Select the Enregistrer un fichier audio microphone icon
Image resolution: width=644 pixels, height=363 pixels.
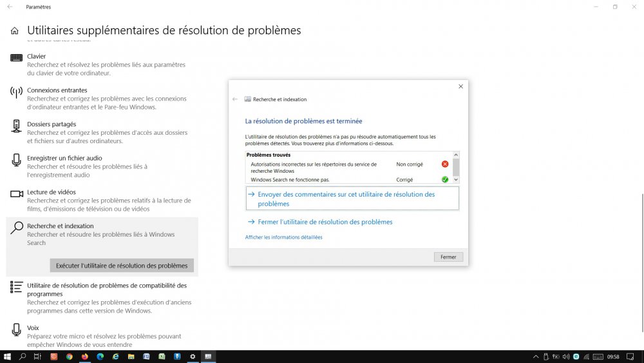pos(17,160)
